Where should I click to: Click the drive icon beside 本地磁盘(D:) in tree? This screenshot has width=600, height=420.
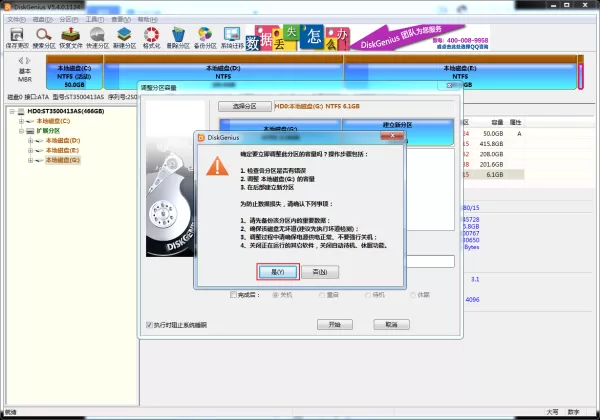39,141
